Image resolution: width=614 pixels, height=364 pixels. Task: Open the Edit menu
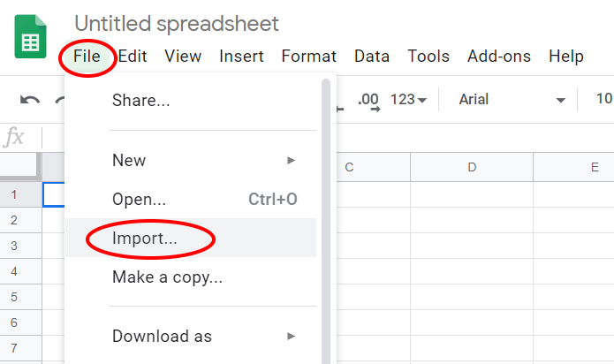coord(133,57)
